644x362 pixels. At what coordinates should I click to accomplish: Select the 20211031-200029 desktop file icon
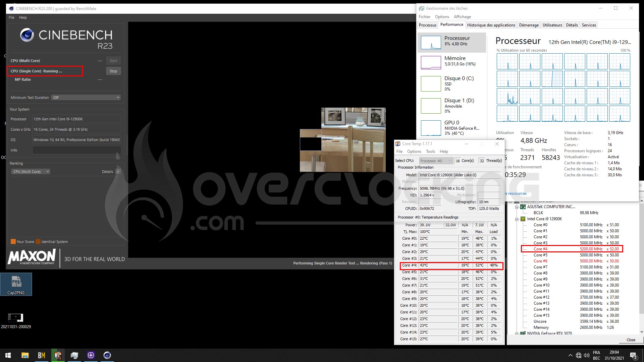[16, 321]
